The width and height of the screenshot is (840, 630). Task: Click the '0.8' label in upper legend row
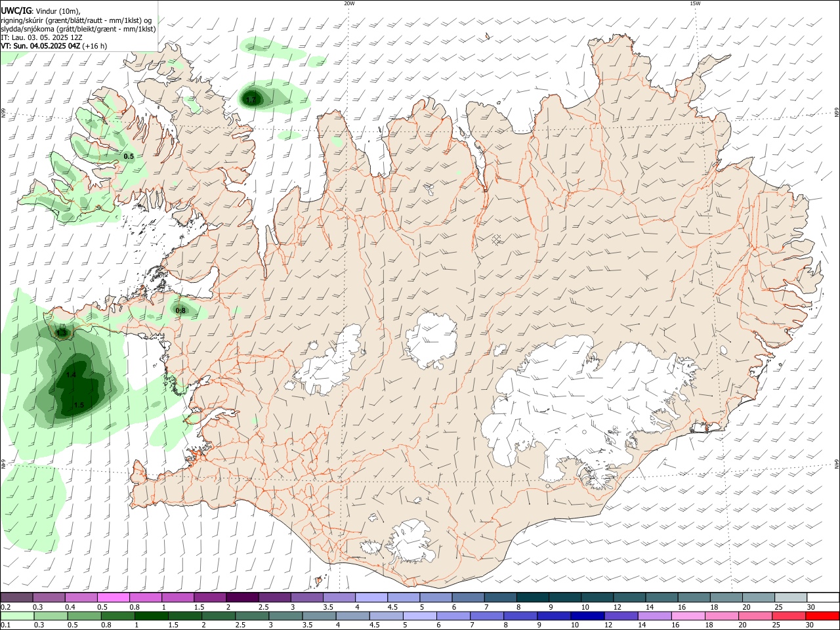coord(135,608)
